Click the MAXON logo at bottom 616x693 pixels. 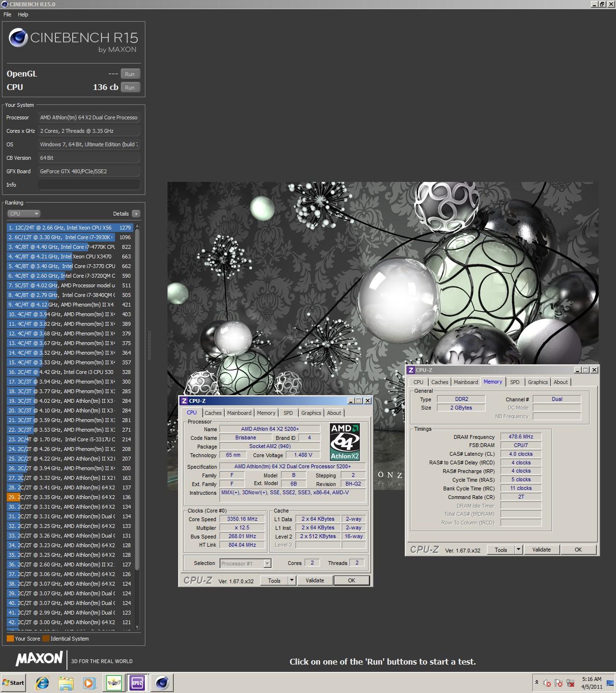pos(39,659)
